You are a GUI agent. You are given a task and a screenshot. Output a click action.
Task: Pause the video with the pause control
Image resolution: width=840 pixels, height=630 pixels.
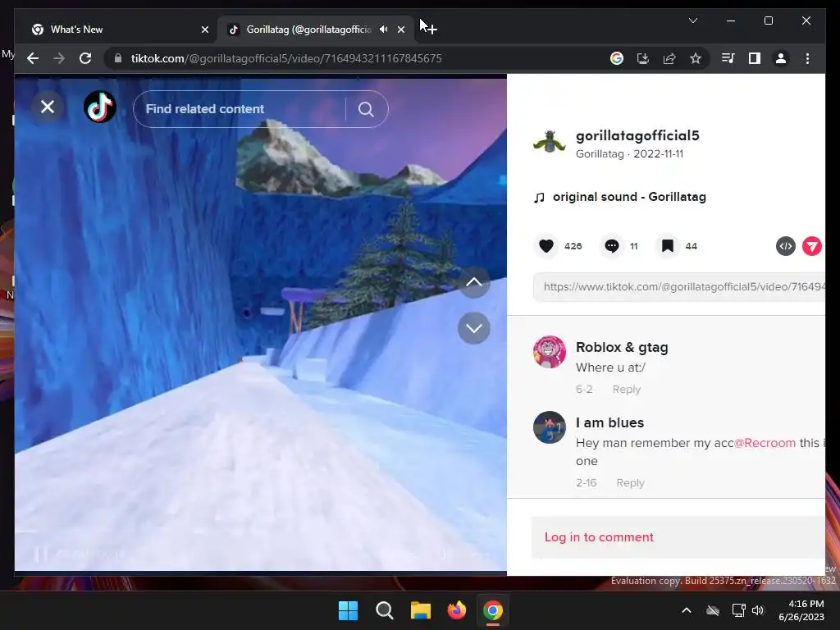click(41, 554)
